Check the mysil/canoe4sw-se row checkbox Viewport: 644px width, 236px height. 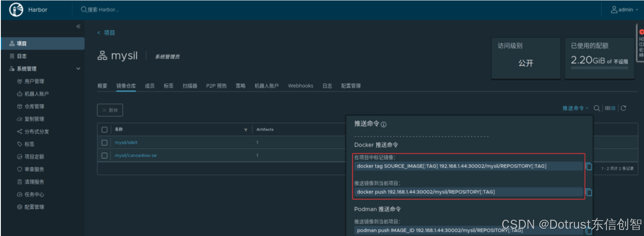(105, 156)
